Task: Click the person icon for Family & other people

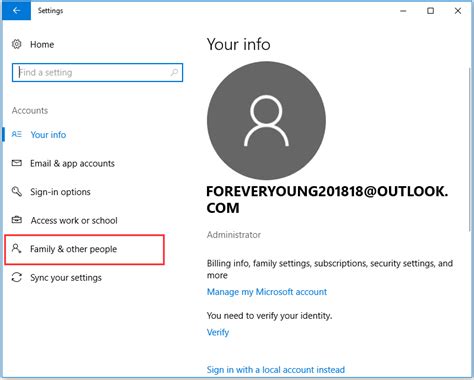Action: click(16, 248)
